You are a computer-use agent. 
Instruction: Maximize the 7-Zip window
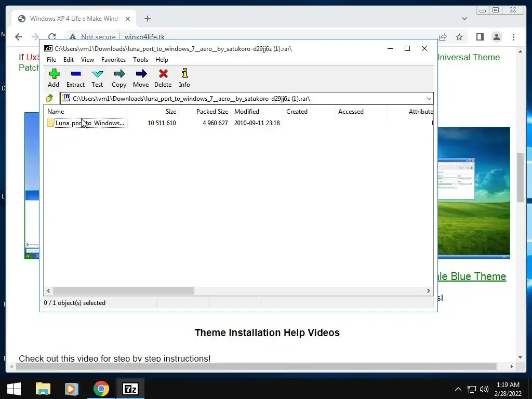[x=407, y=48]
